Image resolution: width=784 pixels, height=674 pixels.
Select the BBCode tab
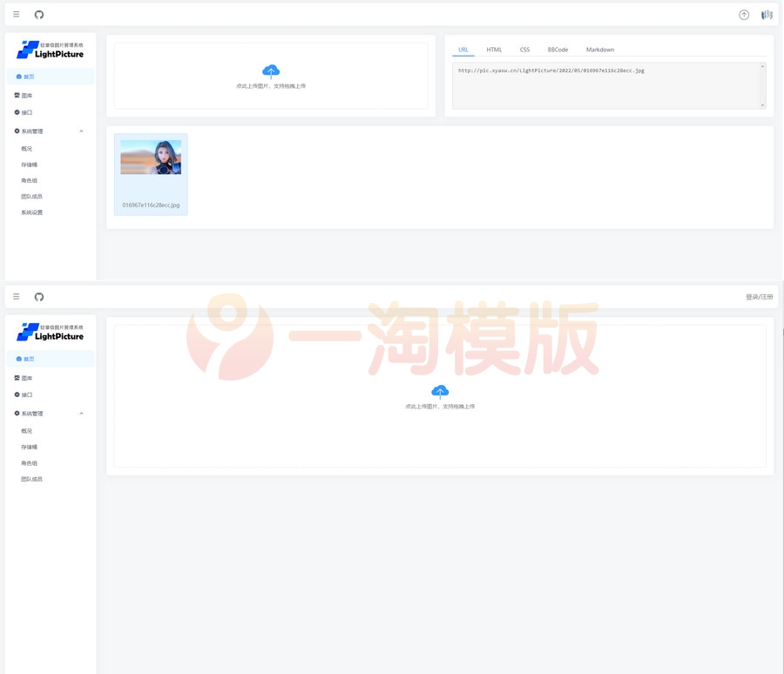click(558, 50)
